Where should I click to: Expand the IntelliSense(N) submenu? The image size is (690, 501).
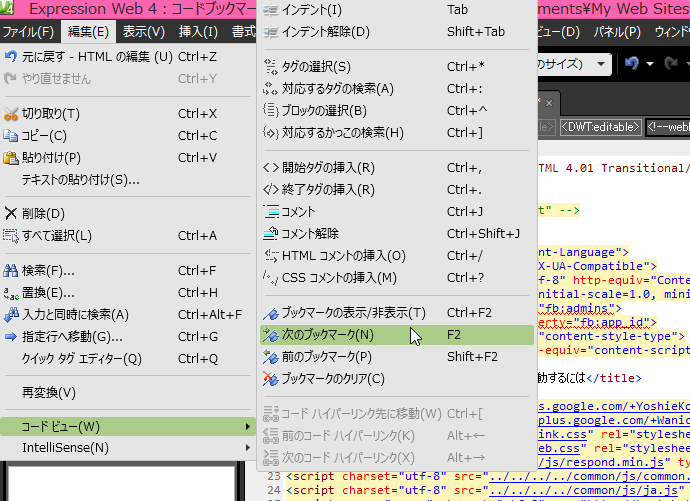coord(128,448)
